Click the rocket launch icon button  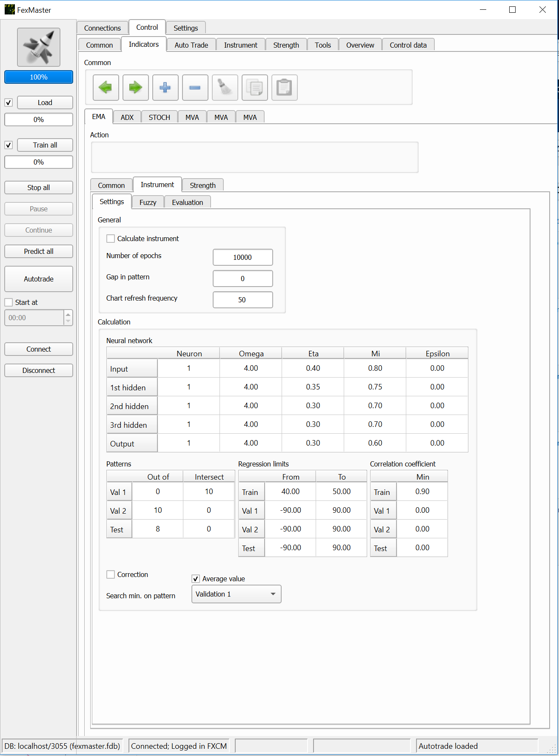click(39, 47)
